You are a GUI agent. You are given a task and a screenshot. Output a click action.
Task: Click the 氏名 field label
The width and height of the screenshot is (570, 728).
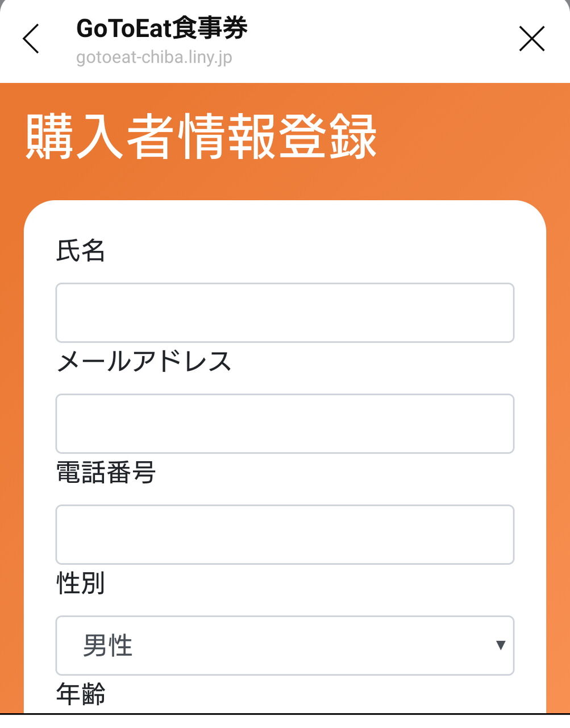81,251
